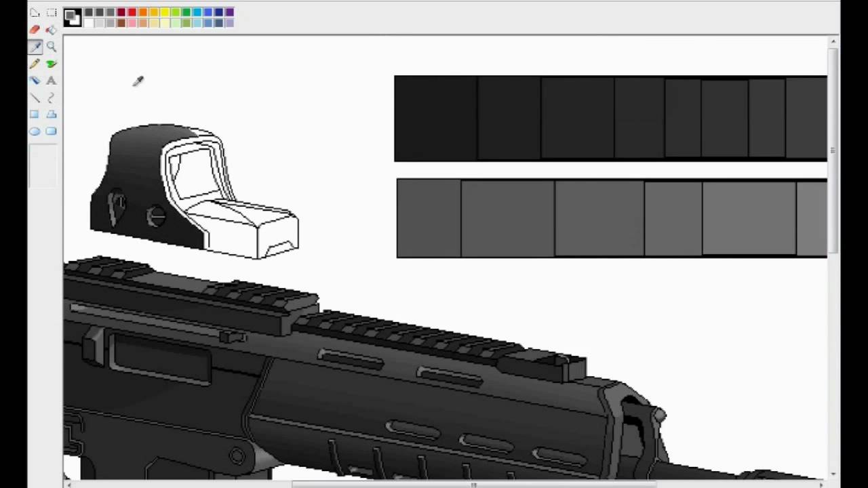Pick the Eraser tool
The image size is (868, 488).
(x=35, y=30)
